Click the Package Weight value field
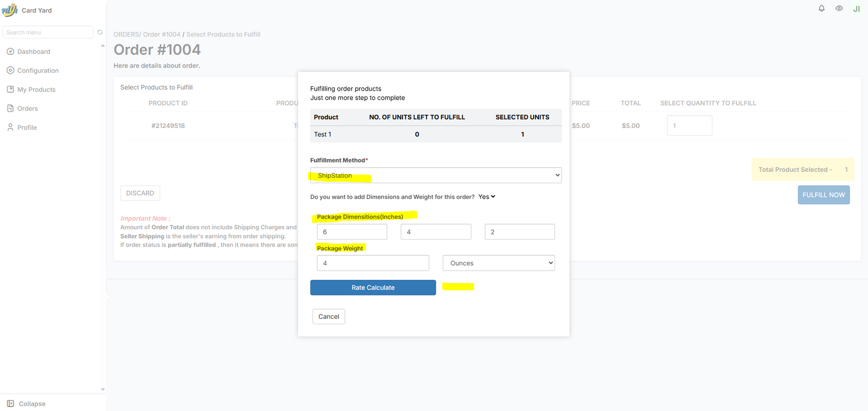Screen dimensions: 868x411 click(x=373, y=263)
